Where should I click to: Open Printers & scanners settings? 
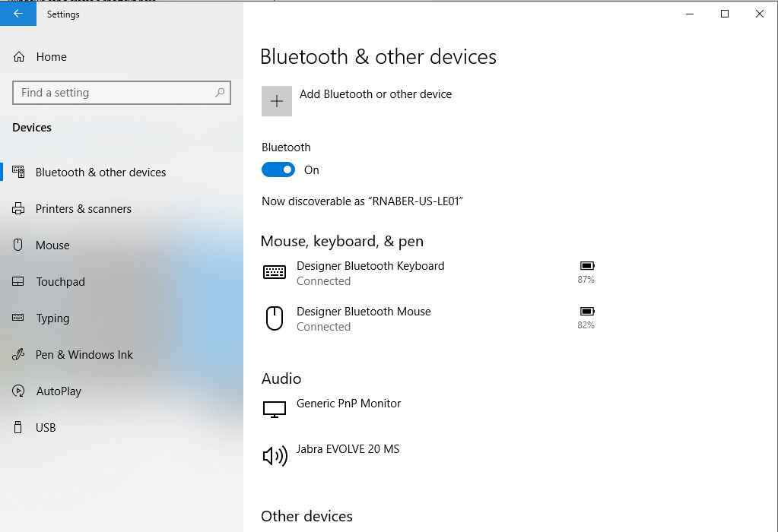tap(83, 209)
